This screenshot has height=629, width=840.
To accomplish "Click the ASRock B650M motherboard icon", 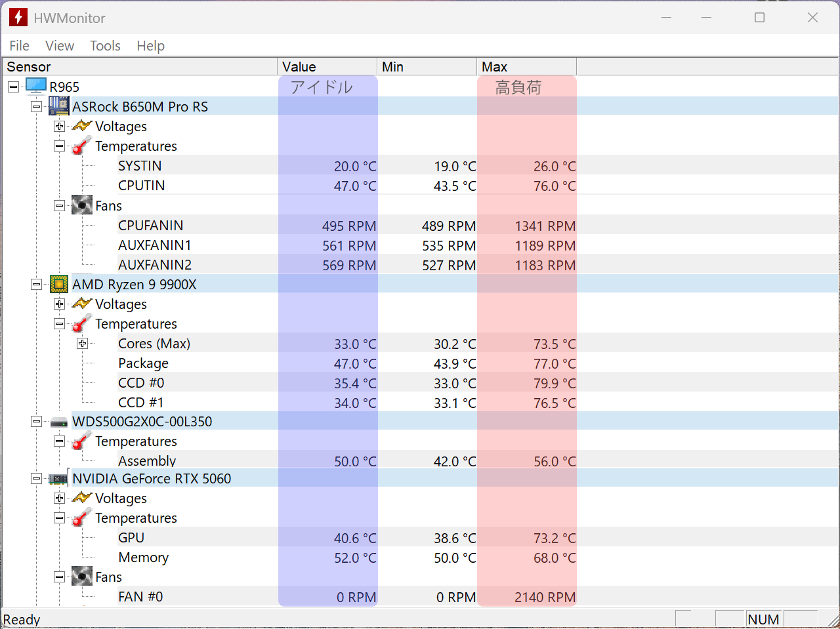I will click(x=59, y=106).
